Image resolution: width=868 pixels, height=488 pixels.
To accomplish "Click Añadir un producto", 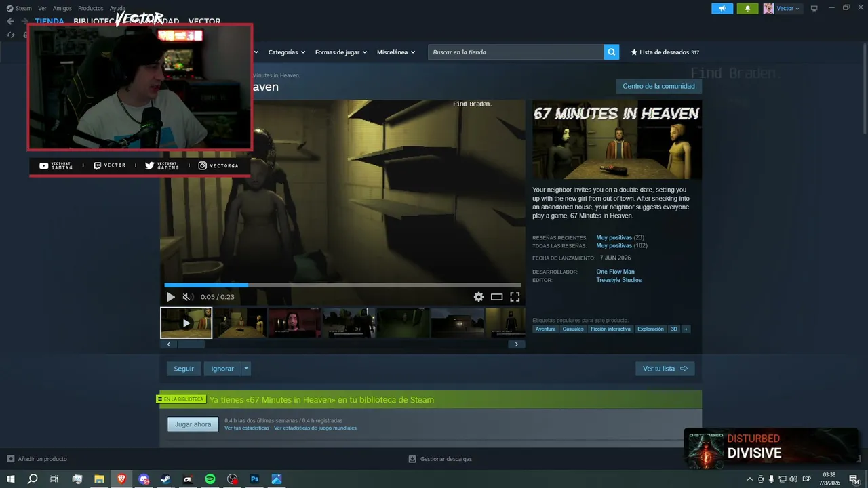I will (37, 459).
